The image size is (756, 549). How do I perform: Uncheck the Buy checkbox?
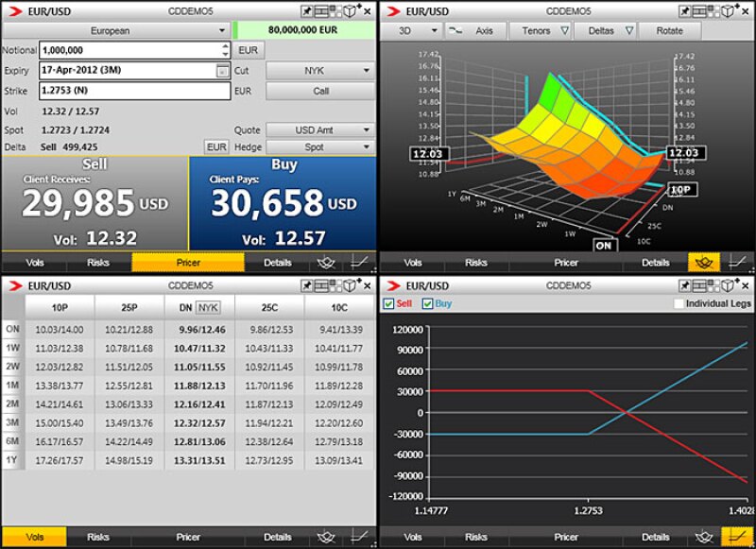coord(428,303)
